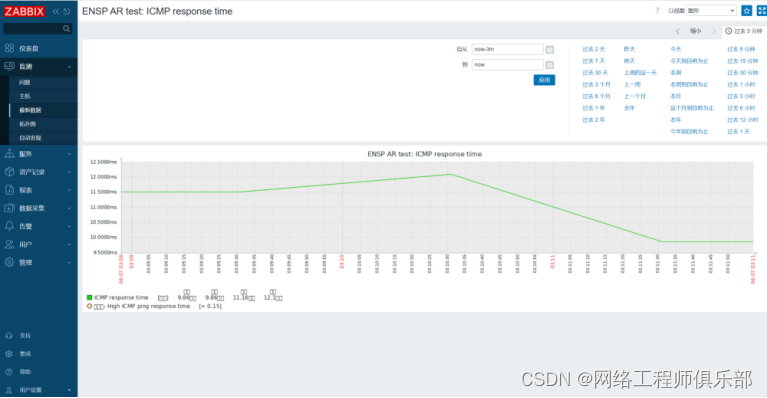Choose the 前天 range
This screenshot has width=767, height=398.
click(629, 61)
